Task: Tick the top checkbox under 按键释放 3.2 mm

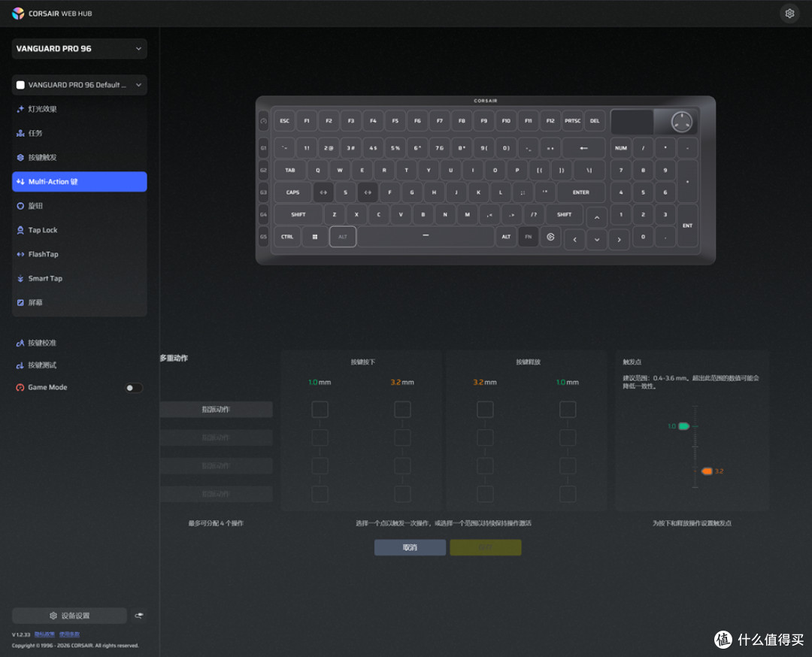Action: coord(485,410)
